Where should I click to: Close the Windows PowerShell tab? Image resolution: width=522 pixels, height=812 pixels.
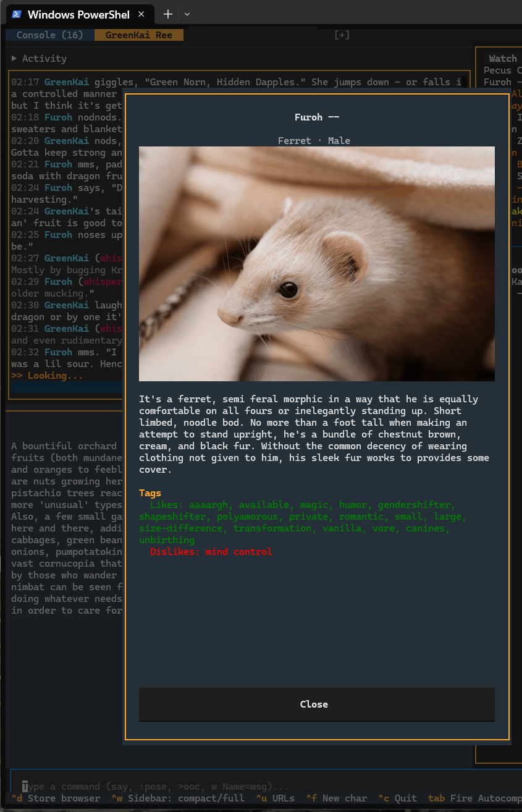pos(141,14)
